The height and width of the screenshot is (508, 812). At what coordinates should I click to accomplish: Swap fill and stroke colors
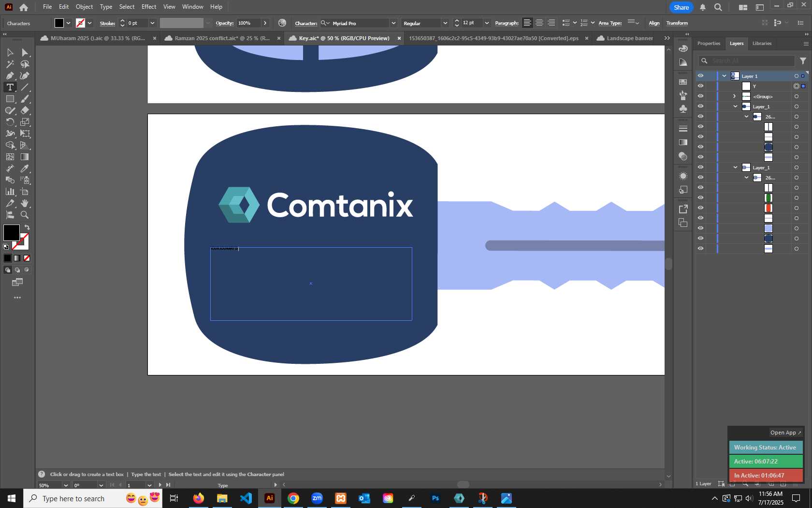(27, 227)
